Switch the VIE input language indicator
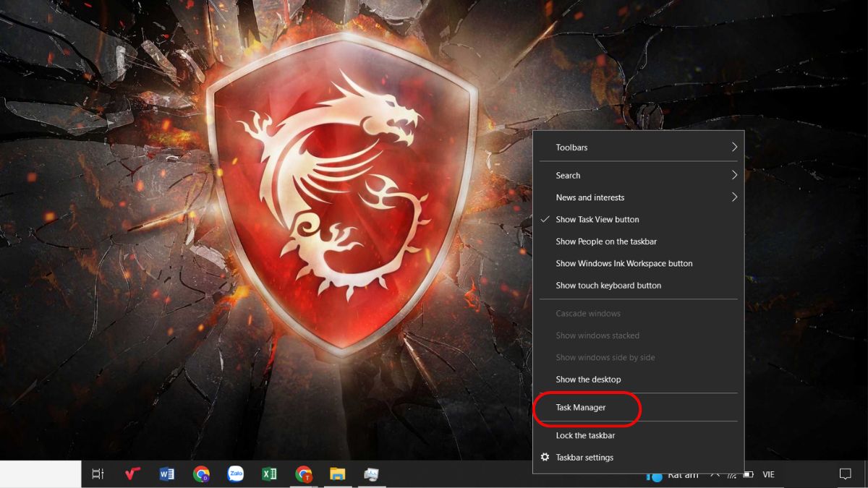The width and height of the screenshot is (868, 488). click(x=769, y=474)
